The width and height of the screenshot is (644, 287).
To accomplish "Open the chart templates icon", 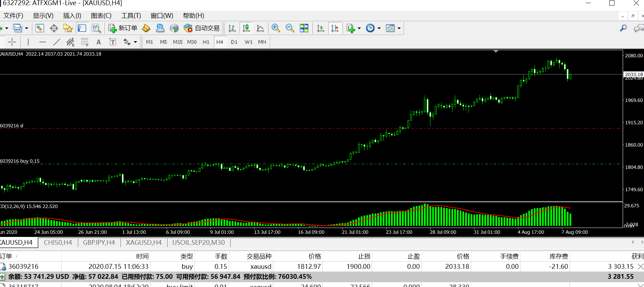I will pyautogui.click(x=390, y=28).
